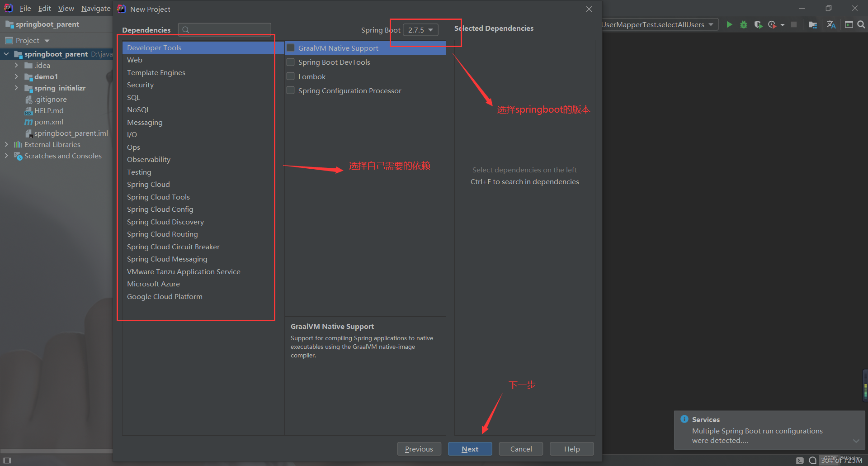Enable Spring Boot DevTools checkbox
Screen dimensions: 868x466
coord(291,62)
